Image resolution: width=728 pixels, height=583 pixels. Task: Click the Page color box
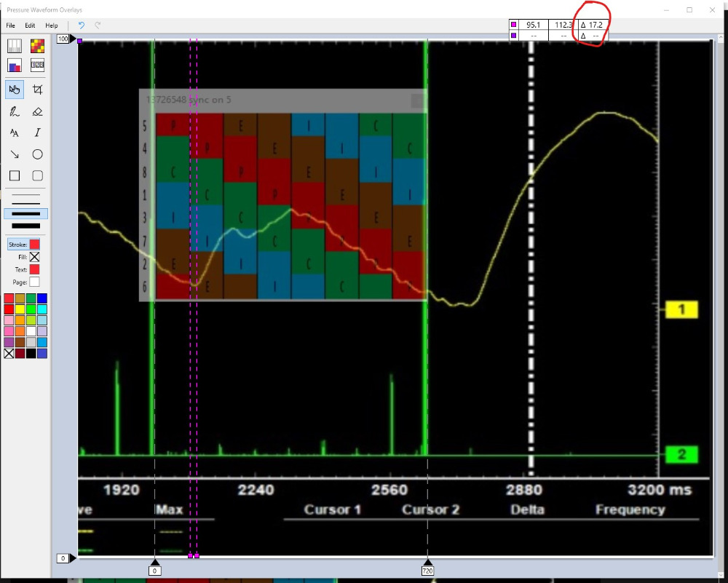34,282
